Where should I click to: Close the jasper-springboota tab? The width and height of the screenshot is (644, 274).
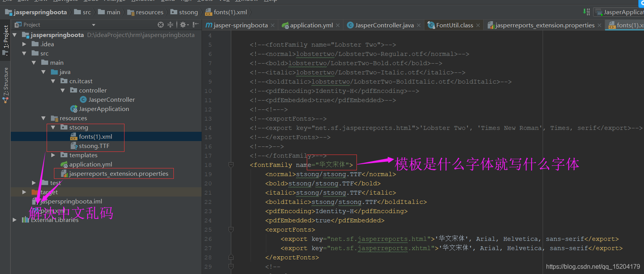(273, 25)
